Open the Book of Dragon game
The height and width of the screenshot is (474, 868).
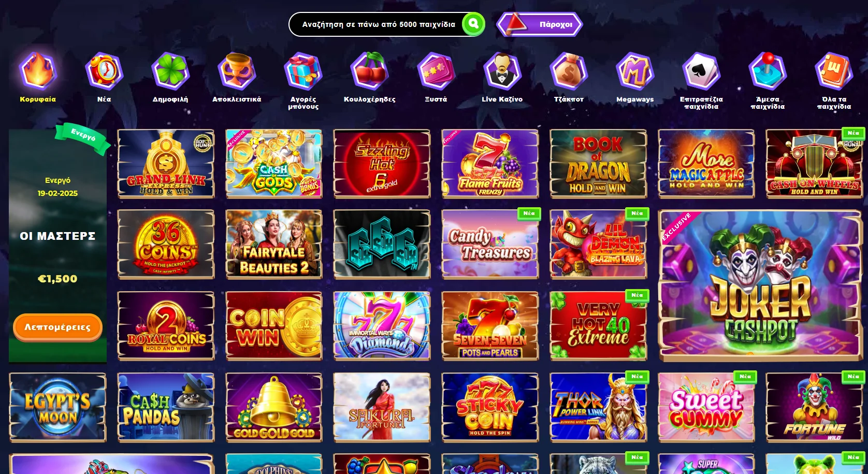[x=598, y=164]
